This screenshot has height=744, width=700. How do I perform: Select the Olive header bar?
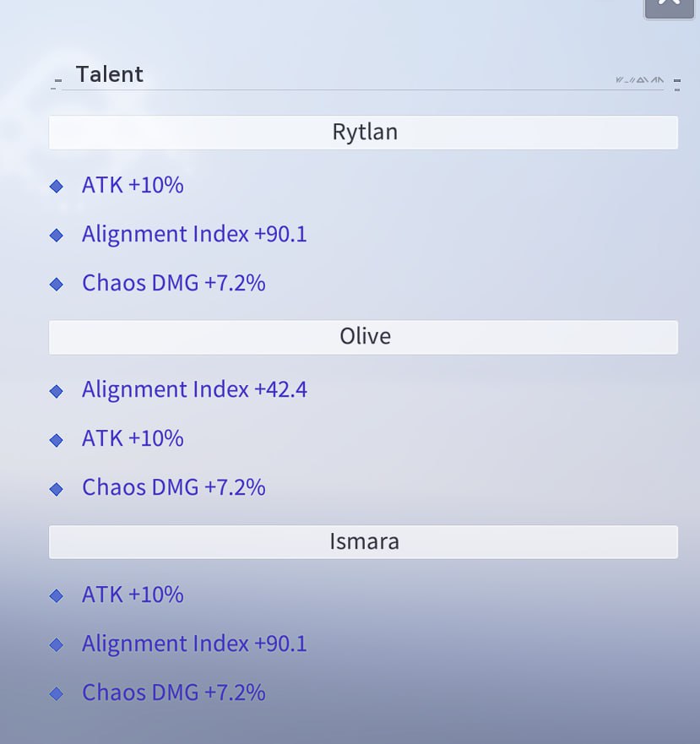pos(364,337)
